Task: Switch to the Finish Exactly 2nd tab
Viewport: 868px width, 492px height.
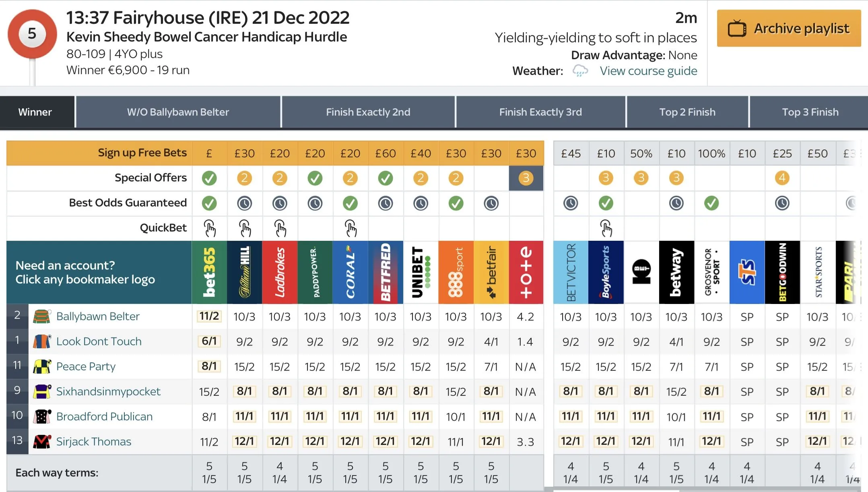Action: coord(368,112)
